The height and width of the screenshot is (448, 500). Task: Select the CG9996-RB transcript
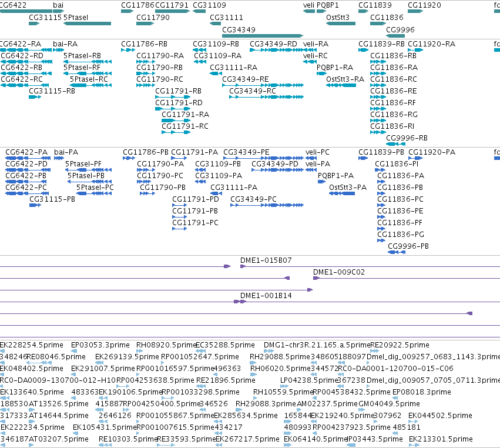396,144
